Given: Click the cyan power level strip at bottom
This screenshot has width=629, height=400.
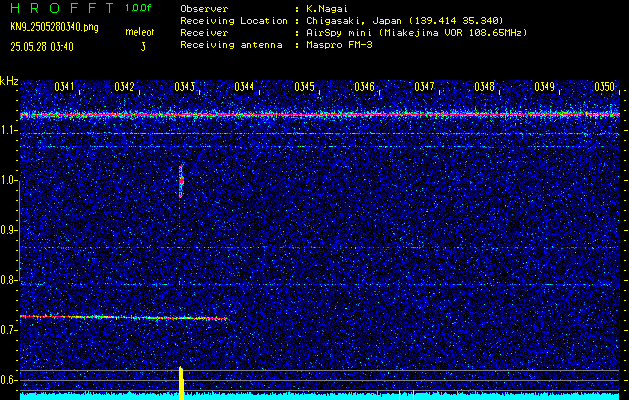Looking at the screenshot, I should tap(320, 396).
